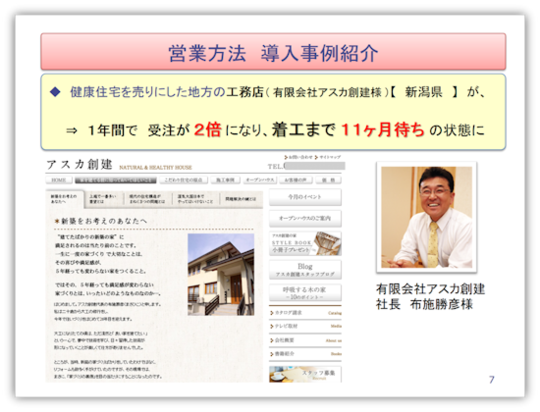540x412 pixels.
Task: Click the 会社概要 About us link
Action: click(x=306, y=340)
